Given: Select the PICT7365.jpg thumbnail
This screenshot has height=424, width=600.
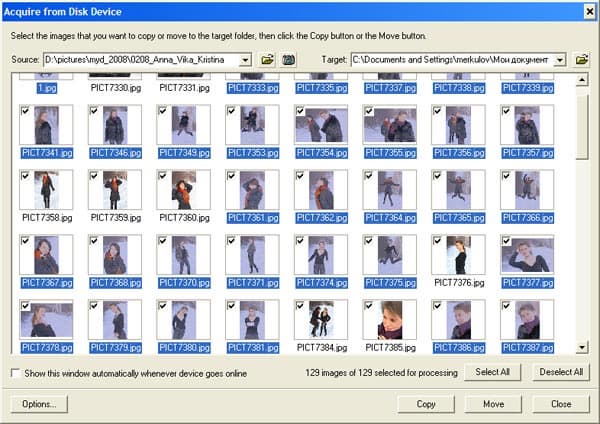Looking at the screenshot, I should 458,190.
